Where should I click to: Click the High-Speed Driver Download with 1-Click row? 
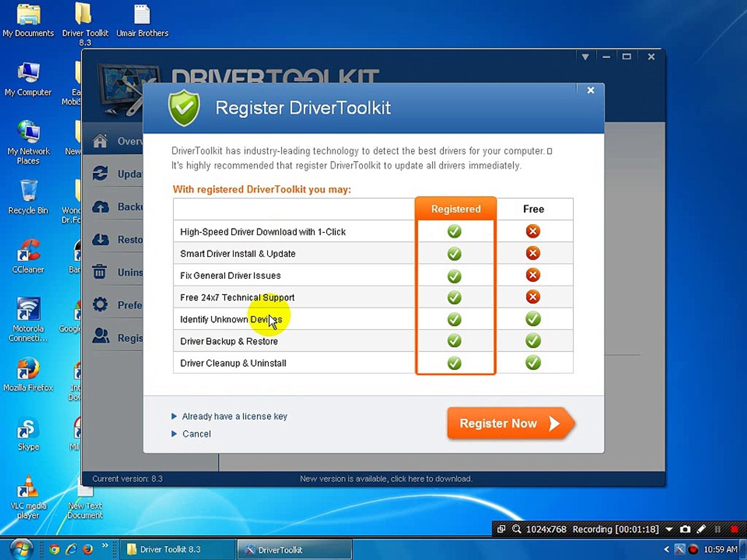point(373,231)
